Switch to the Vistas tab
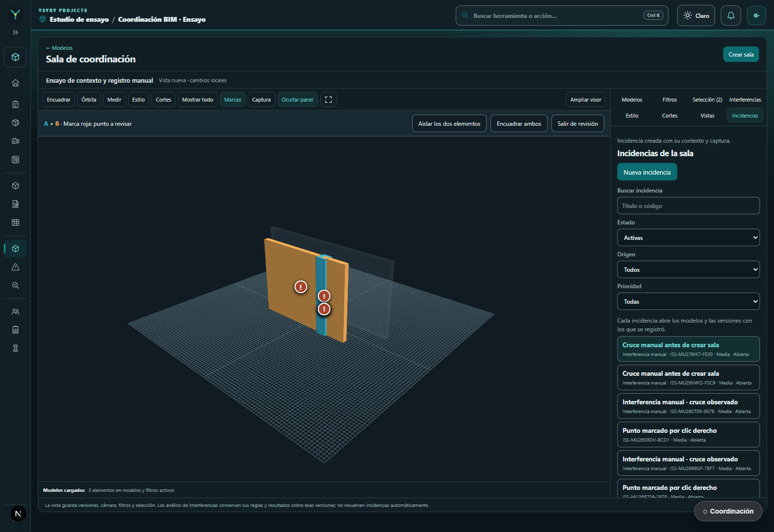 coord(707,116)
